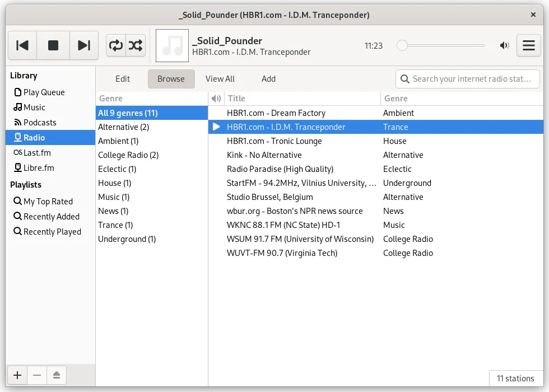Filter by Alternative (2) genre
This screenshot has height=392, width=549.
pyautogui.click(x=123, y=127)
